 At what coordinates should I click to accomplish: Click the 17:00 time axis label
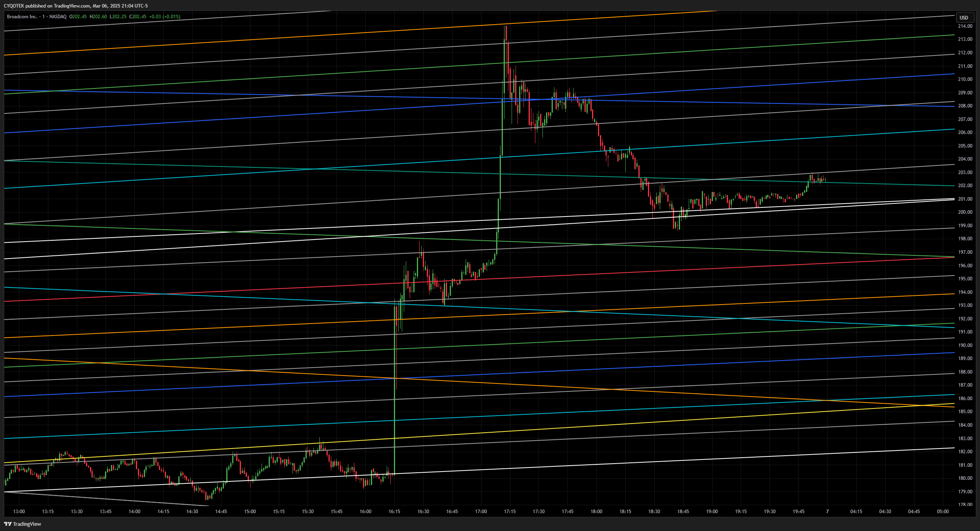(481, 512)
